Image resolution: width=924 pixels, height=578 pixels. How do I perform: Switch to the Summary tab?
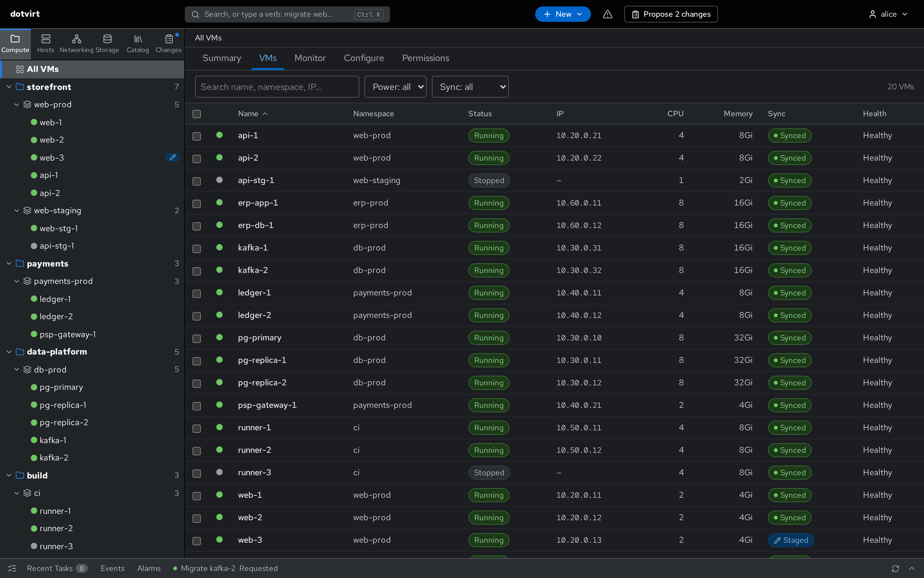222,58
